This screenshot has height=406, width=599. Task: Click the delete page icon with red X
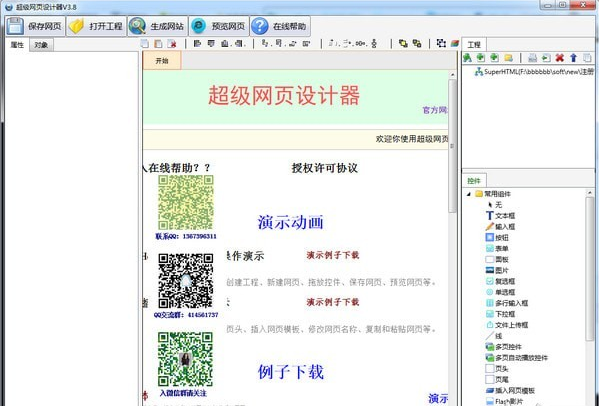tap(172, 44)
